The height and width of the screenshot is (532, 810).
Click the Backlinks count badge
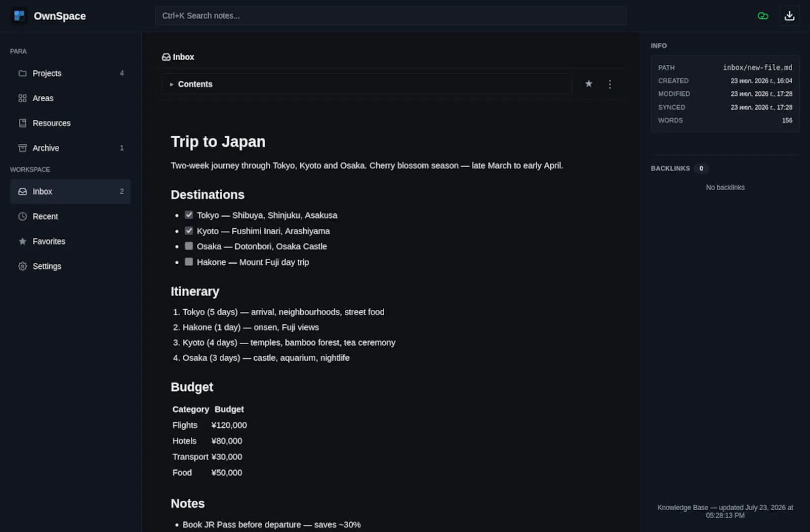pyautogui.click(x=701, y=169)
